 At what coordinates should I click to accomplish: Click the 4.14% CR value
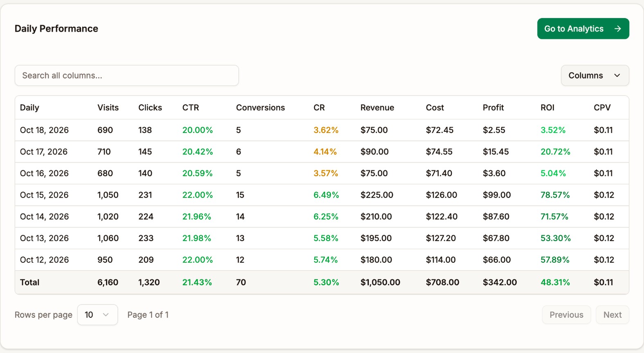coord(325,152)
